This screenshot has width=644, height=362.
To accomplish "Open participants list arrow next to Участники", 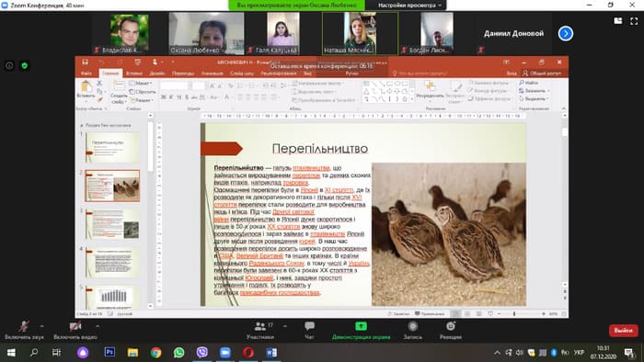I will (285, 326).
